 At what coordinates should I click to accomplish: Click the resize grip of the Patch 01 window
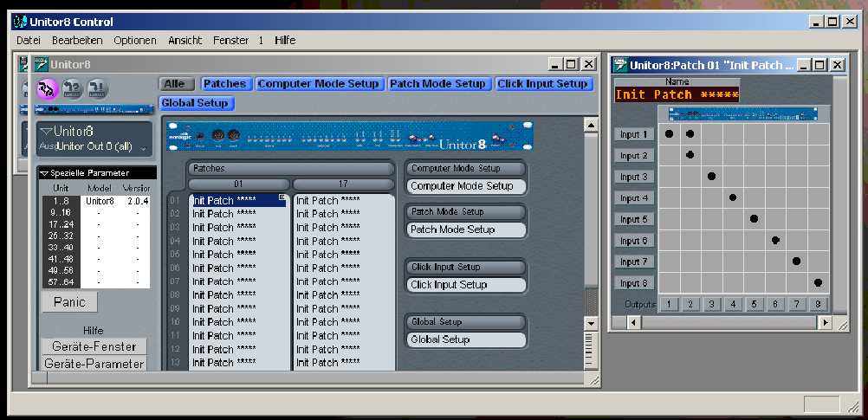(x=842, y=325)
